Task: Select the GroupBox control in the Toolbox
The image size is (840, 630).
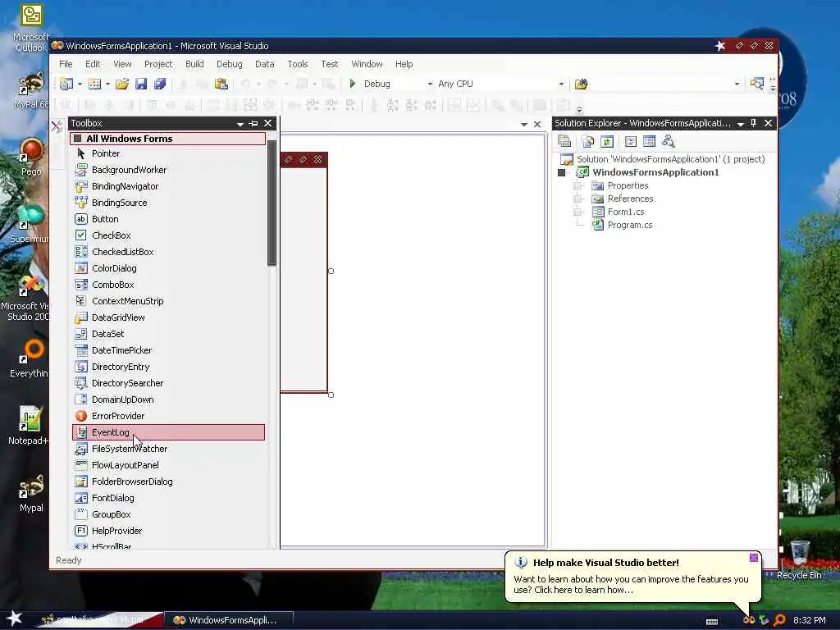Action: pyautogui.click(x=168, y=514)
